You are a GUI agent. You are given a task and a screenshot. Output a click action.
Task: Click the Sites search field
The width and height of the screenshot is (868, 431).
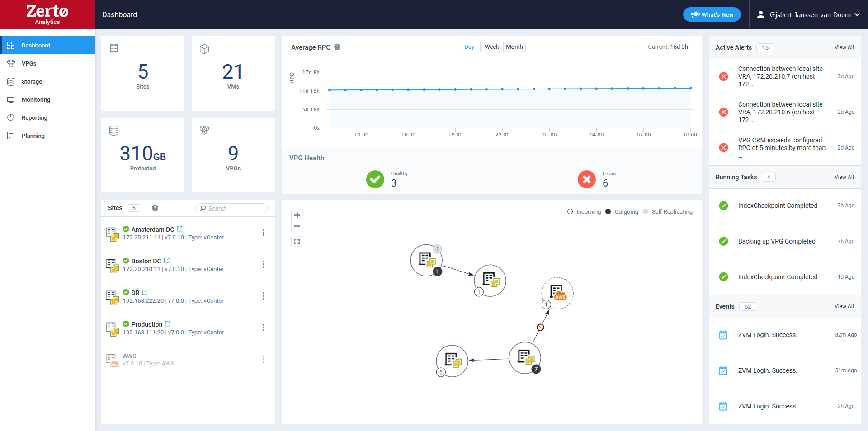coord(233,208)
